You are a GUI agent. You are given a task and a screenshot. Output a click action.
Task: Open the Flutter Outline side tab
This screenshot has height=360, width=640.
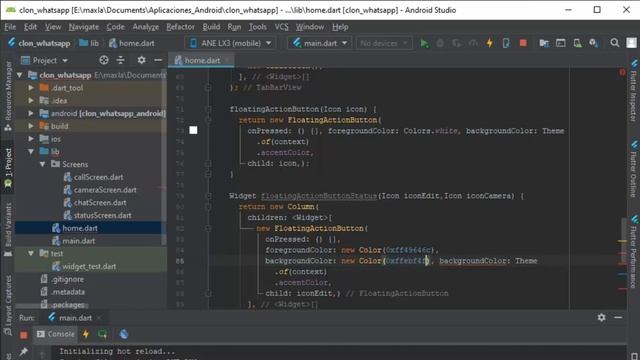tap(633, 169)
